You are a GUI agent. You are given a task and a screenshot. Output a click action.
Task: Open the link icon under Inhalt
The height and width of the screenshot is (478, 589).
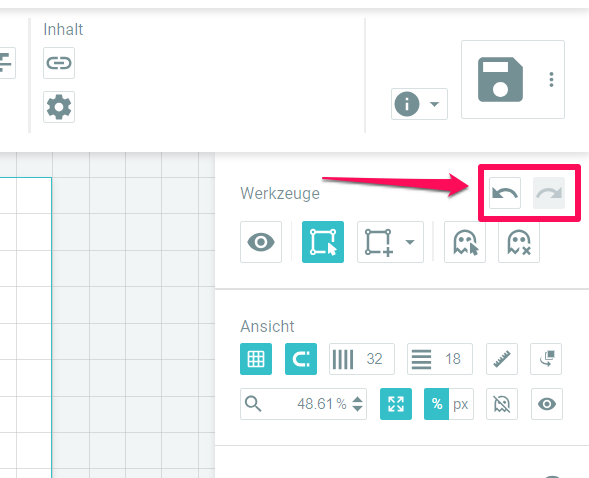(x=59, y=63)
